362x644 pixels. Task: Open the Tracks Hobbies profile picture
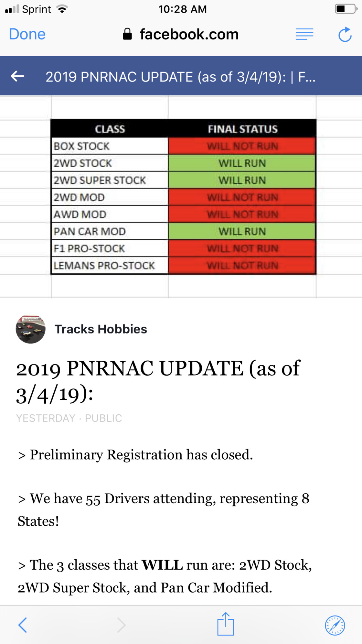[x=30, y=329]
